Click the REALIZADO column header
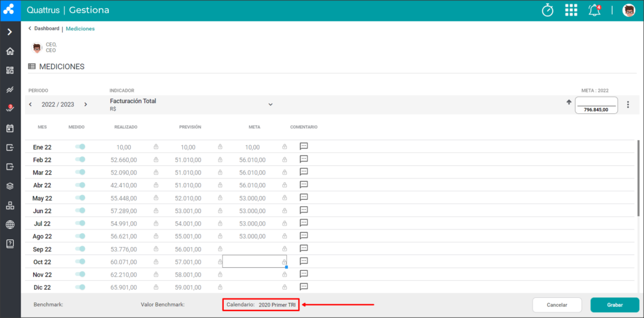 coord(126,127)
